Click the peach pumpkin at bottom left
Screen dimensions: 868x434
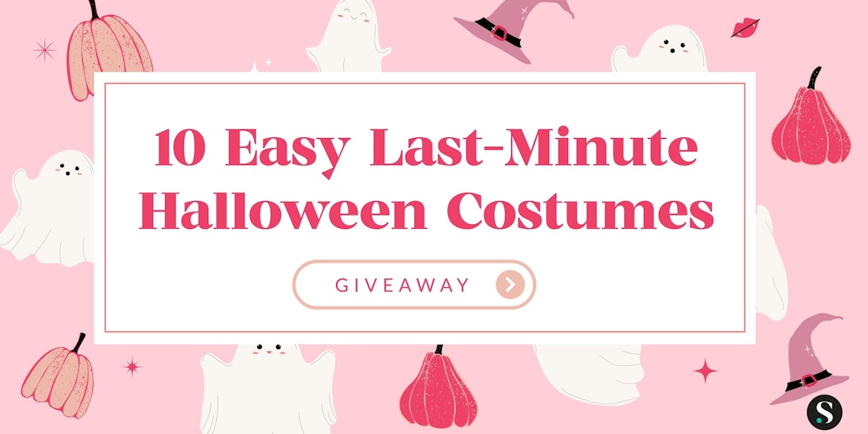click(x=58, y=376)
